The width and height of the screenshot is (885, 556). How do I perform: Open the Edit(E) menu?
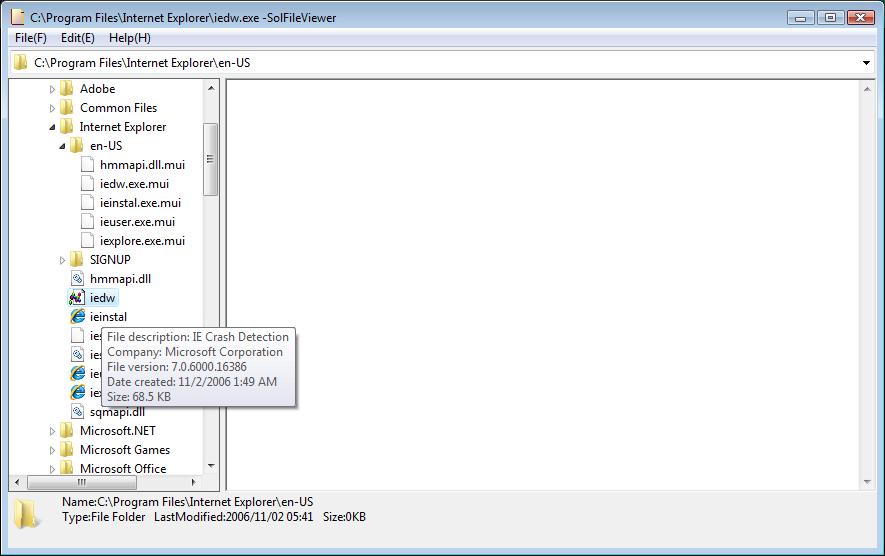point(77,38)
